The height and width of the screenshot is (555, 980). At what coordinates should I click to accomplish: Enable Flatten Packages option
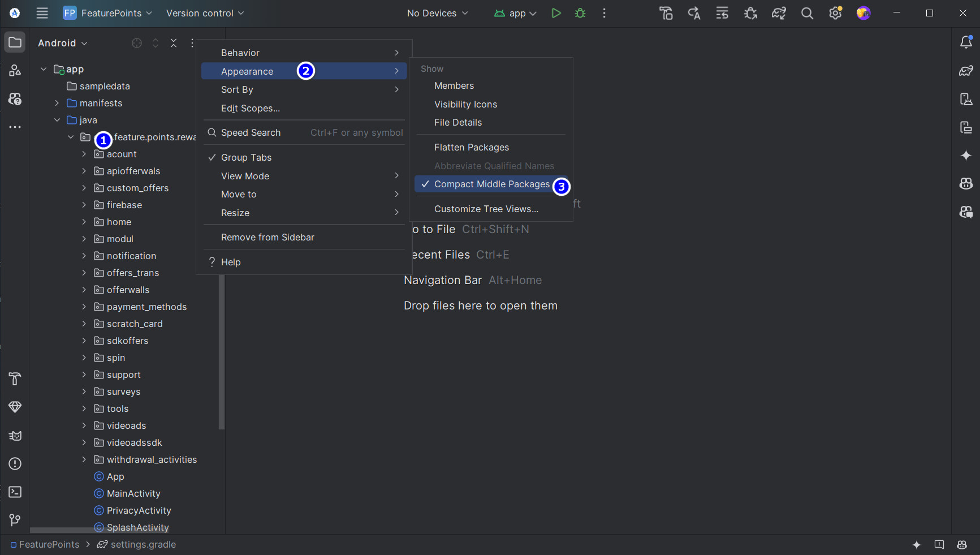coord(471,147)
